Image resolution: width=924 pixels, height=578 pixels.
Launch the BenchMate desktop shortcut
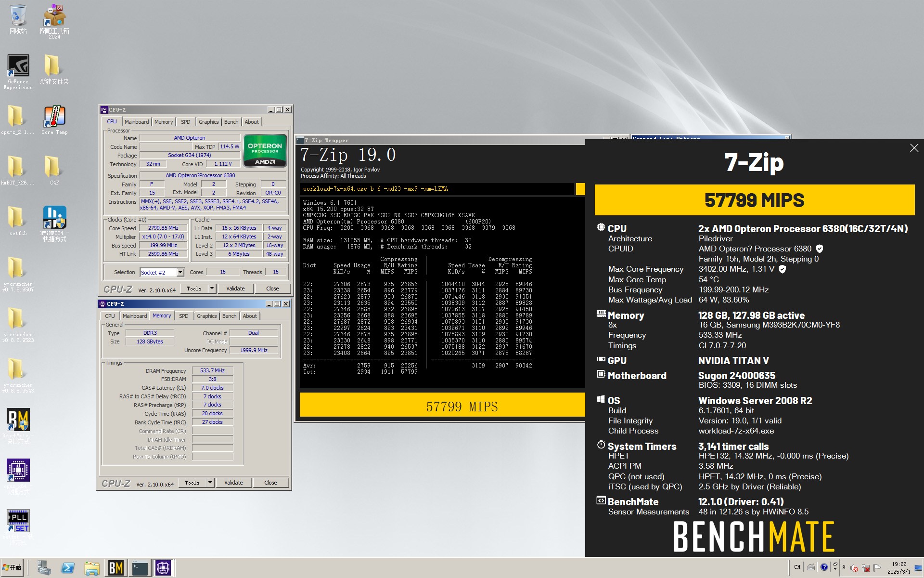click(x=18, y=426)
